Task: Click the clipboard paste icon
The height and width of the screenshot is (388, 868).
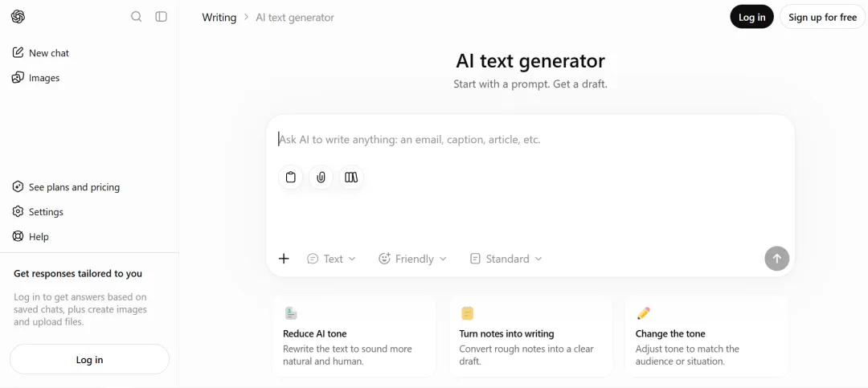Action: tap(291, 177)
